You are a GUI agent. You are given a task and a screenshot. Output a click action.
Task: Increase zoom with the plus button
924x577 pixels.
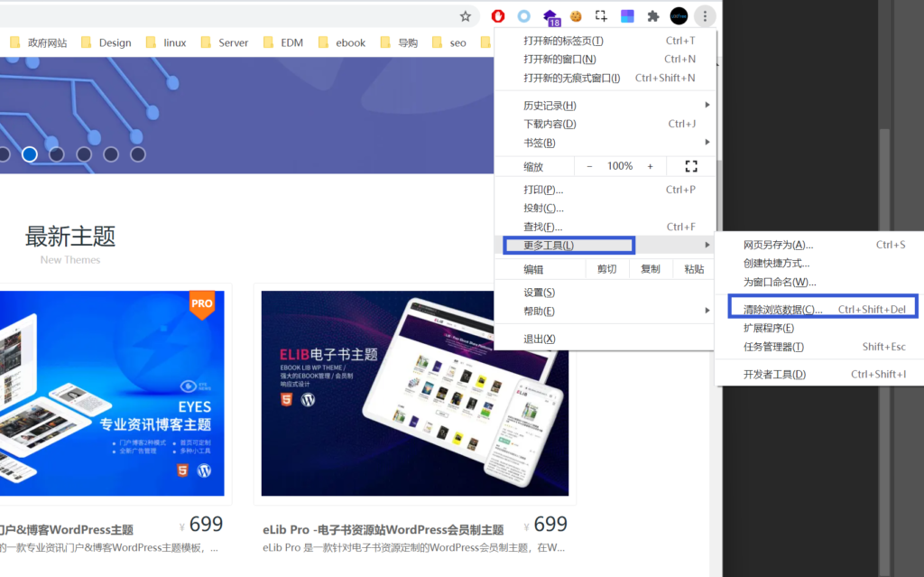[650, 166]
